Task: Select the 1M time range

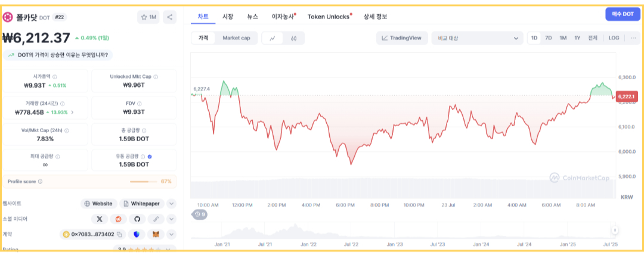Action: click(563, 38)
